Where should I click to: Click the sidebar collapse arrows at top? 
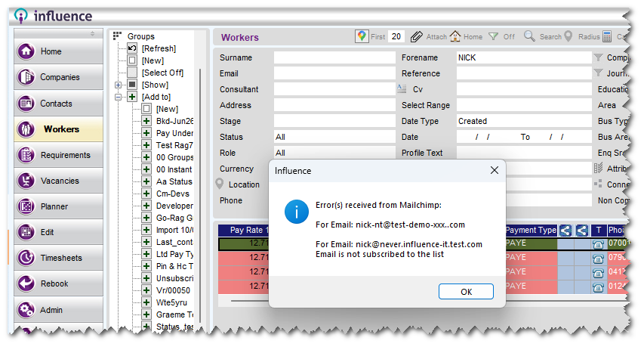[x=92, y=33]
